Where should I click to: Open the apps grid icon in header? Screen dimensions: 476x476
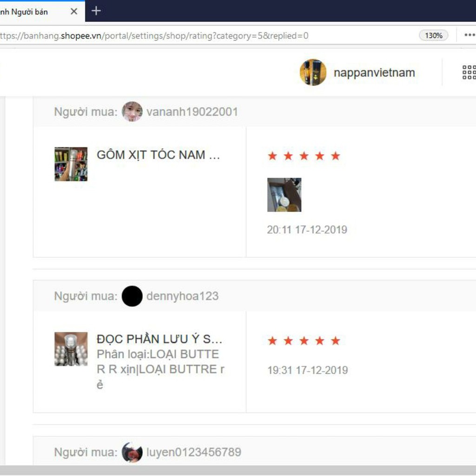(469, 73)
